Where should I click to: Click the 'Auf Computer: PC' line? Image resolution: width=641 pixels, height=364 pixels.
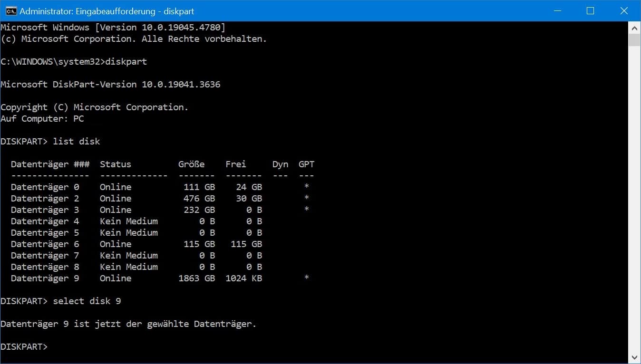click(42, 119)
